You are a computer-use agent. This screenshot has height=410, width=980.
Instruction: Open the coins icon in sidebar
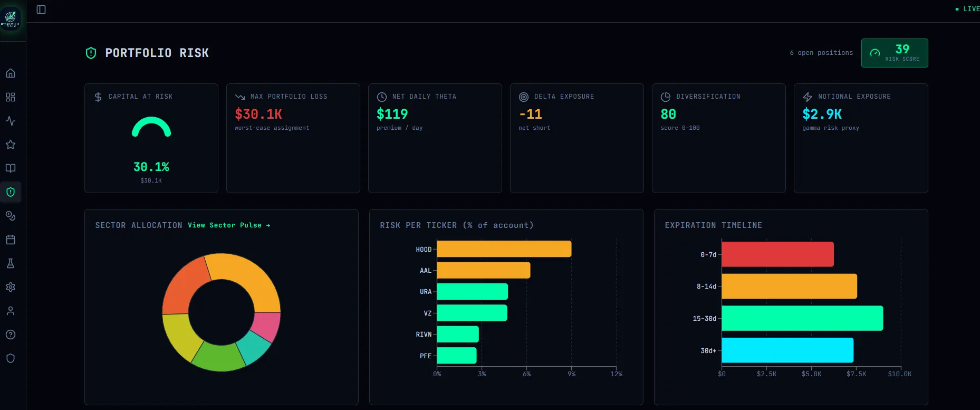(11, 216)
